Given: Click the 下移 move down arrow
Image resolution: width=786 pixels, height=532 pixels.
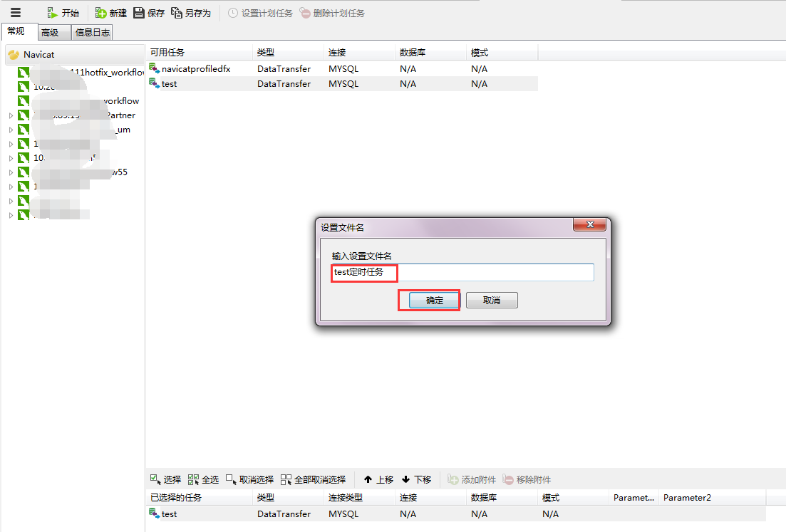Looking at the screenshot, I should [406, 479].
